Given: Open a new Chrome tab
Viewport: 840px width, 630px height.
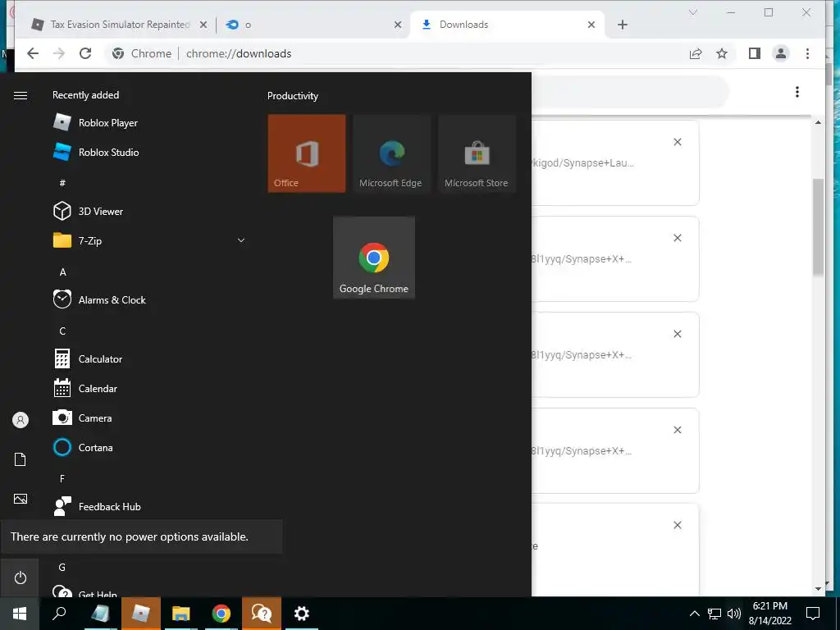Looking at the screenshot, I should 622,25.
